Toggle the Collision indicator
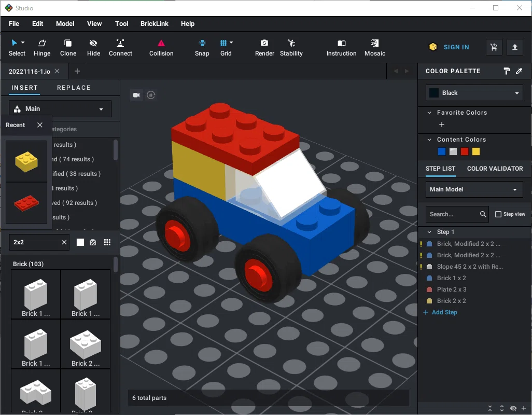Viewport: 532px width, 415px height. click(x=161, y=48)
